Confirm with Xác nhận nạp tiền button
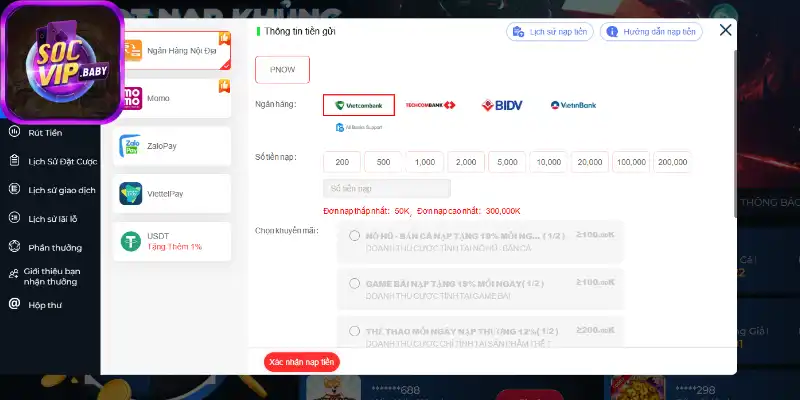Viewport: 800px width, 400px height. 302,362
